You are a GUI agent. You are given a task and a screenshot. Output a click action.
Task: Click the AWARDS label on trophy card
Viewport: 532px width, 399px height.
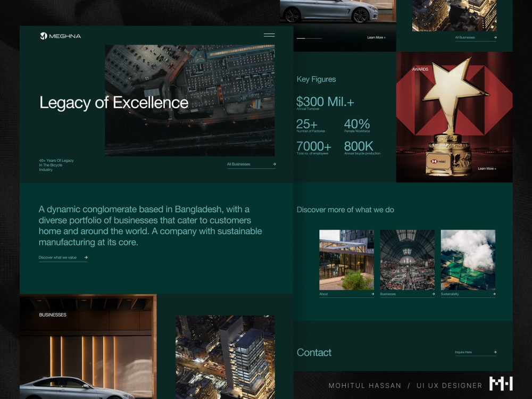coord(420,69)
